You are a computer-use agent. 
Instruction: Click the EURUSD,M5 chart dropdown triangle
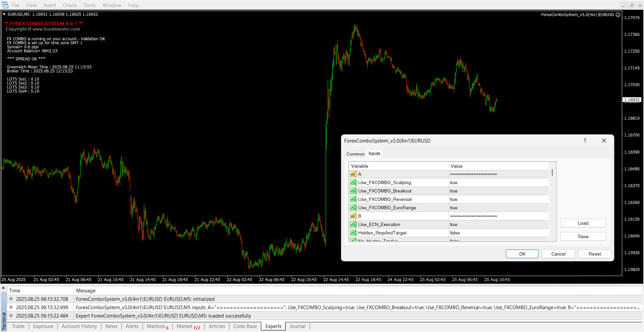tap(4, 14)
